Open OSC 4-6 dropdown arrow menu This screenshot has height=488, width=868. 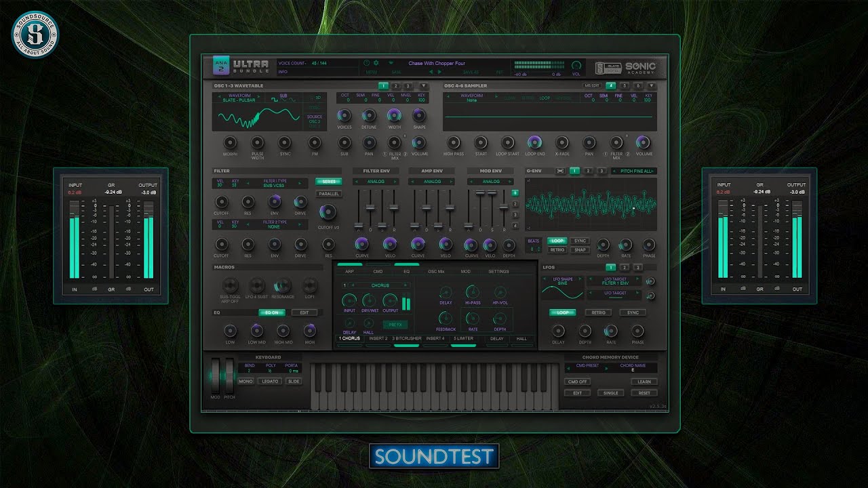[652, 86]
